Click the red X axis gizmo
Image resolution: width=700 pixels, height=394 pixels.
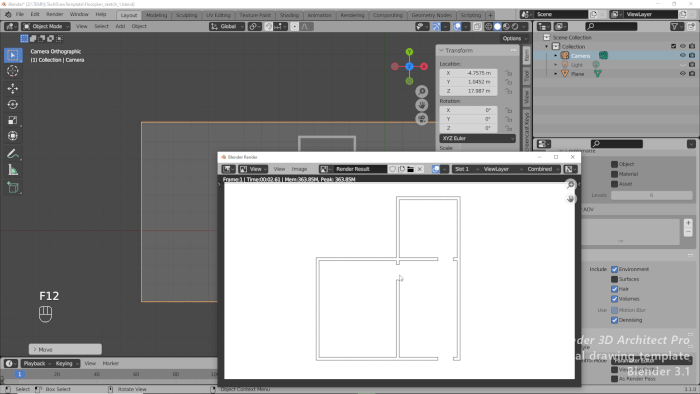[424, 66]
